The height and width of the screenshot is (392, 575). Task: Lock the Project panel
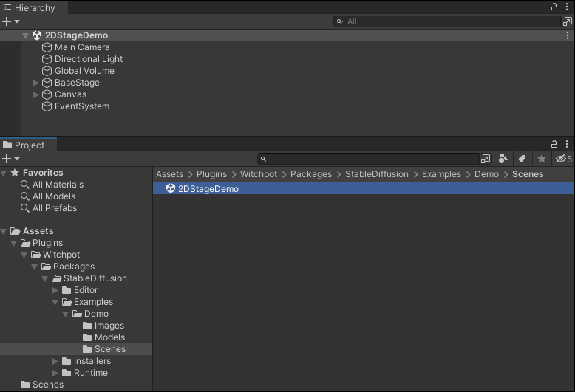[554, 144]
